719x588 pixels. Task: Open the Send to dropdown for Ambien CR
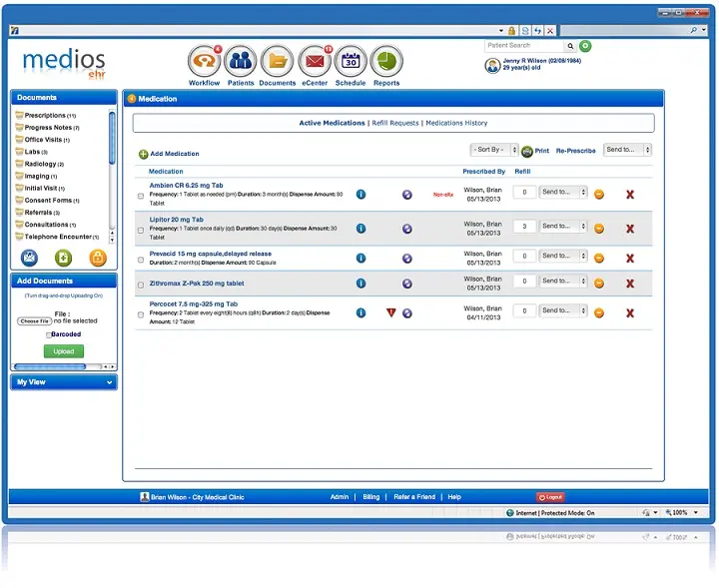coord(563,192)
